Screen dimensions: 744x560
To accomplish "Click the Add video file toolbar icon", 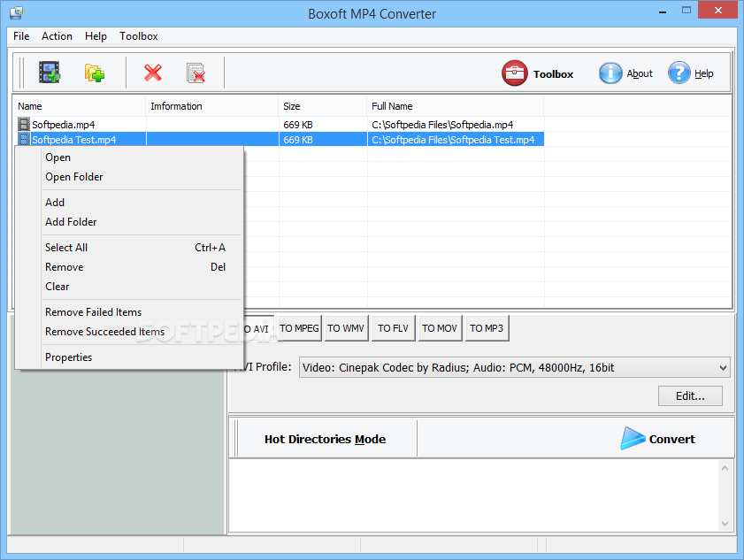I will 50,73.
